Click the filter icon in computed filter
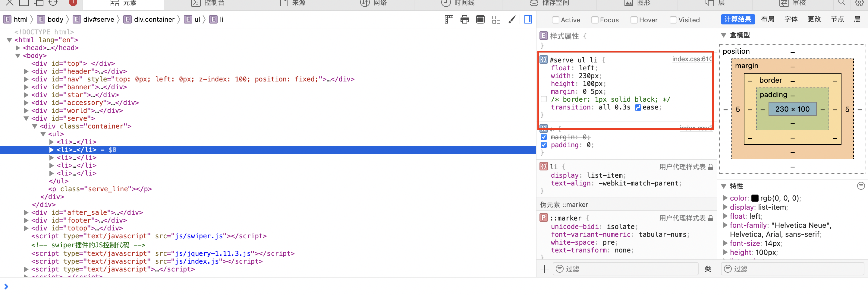The height and width of the screenshot is (295, 868). 728,269
